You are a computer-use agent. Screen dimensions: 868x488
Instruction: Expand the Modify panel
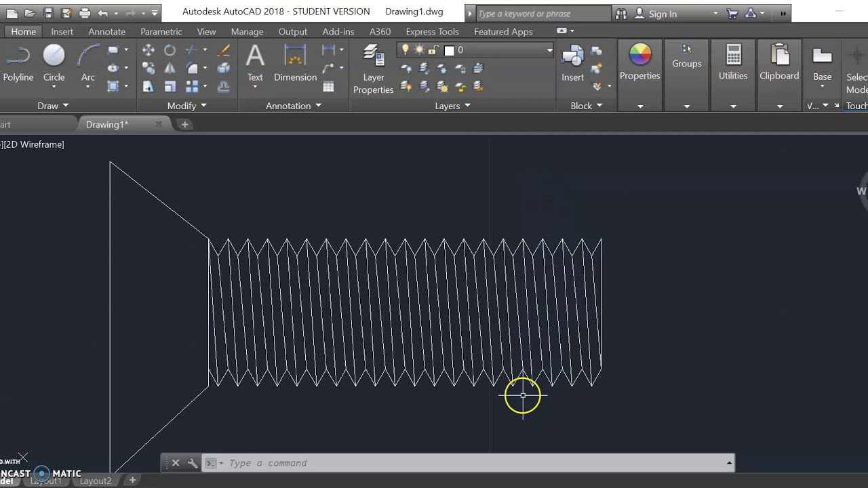[187, 106]
